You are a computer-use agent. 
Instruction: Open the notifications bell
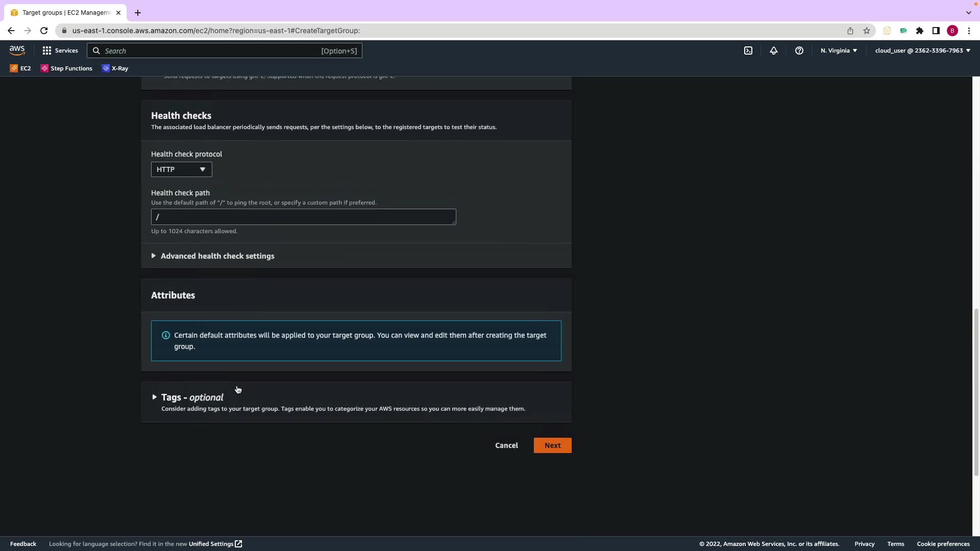[x=773, y=51]
